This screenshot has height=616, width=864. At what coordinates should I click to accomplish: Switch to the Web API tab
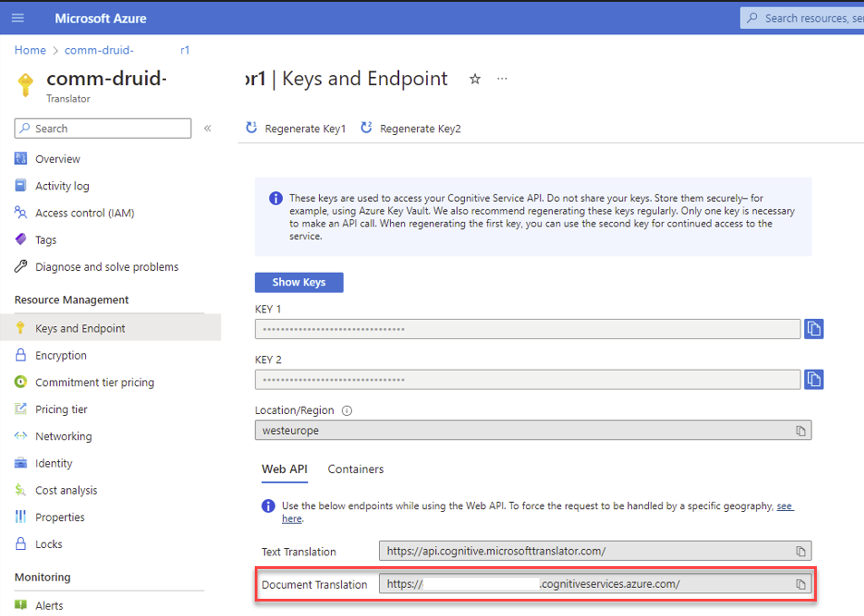285,469
